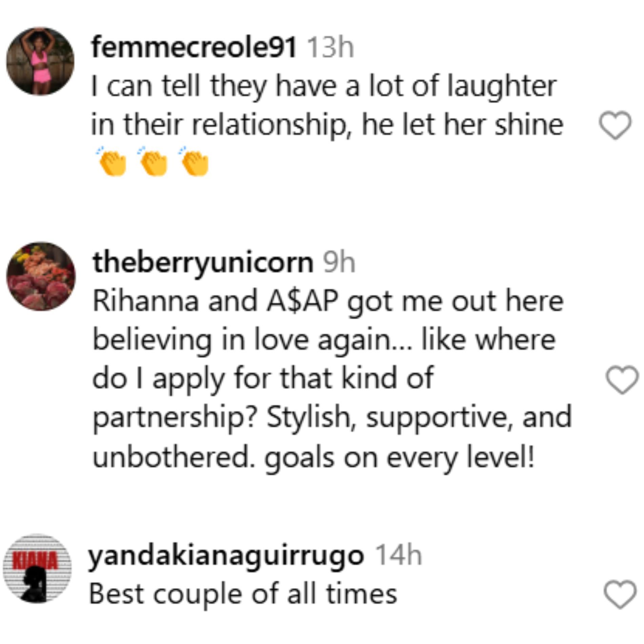Viewport: 644px width, 644px height.
Task: Click the "he let her shine" text
Action: click(462, 125)
